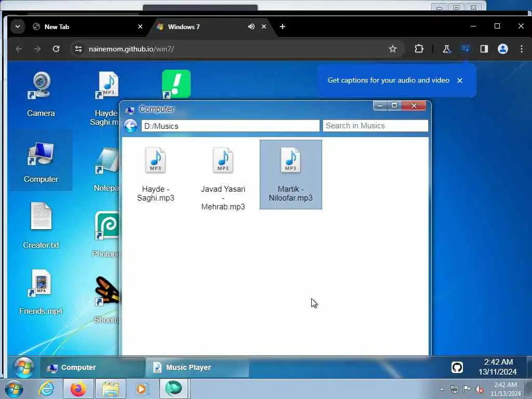Select the Javad Yasari - Mehrab.mp3 file

[223, 179]
